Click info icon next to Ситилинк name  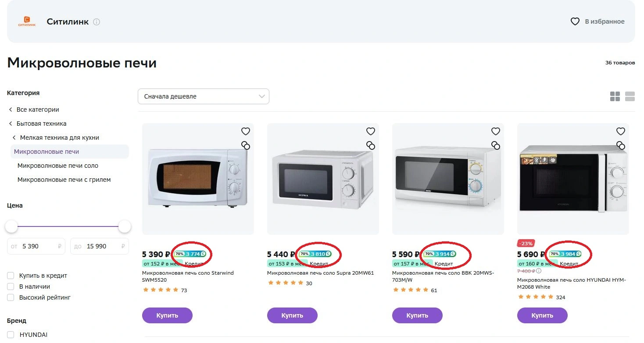97,22
